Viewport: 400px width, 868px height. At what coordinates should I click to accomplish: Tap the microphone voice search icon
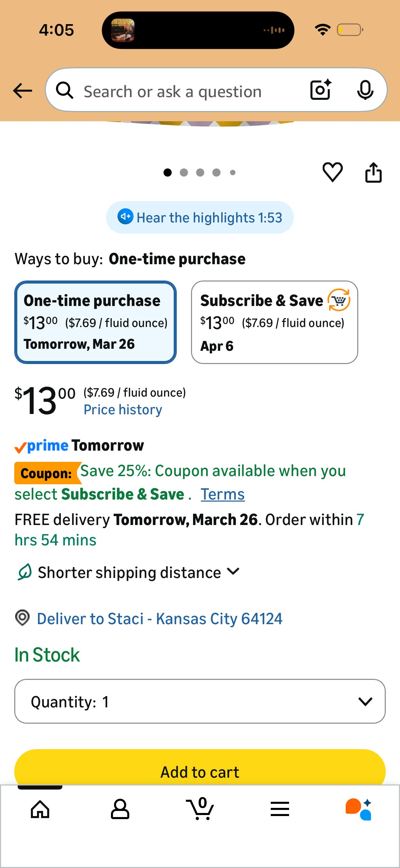(x=365, y=90)
